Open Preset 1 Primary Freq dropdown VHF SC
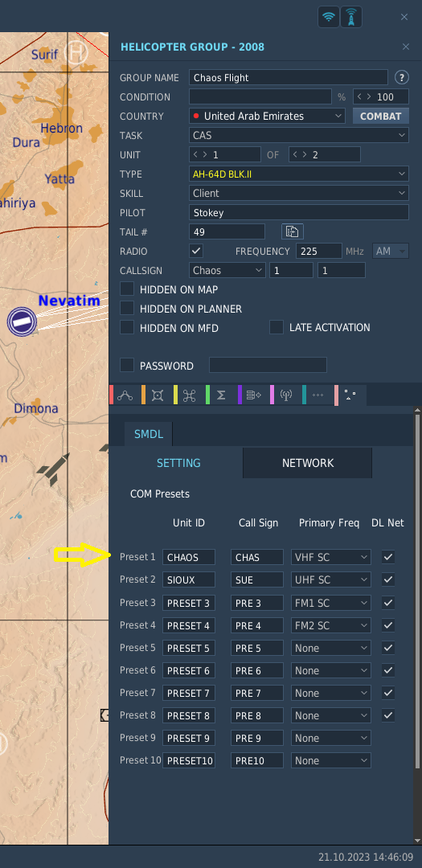 coord(331,557)
